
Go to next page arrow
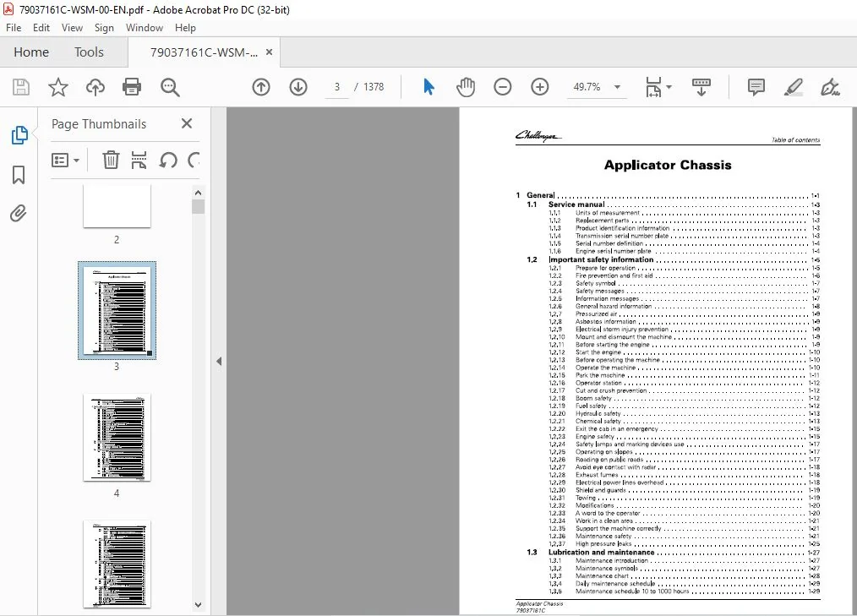click(298, 87)
